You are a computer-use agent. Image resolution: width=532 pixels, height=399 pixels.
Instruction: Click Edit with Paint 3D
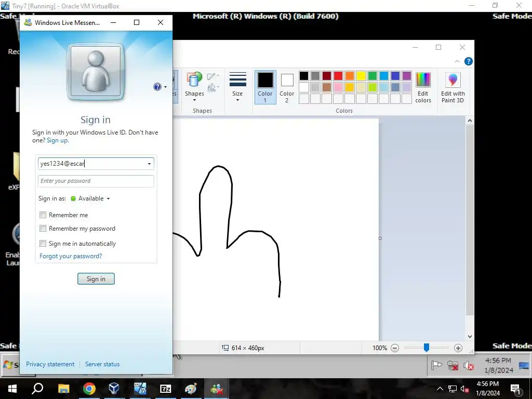click(453, 87)
